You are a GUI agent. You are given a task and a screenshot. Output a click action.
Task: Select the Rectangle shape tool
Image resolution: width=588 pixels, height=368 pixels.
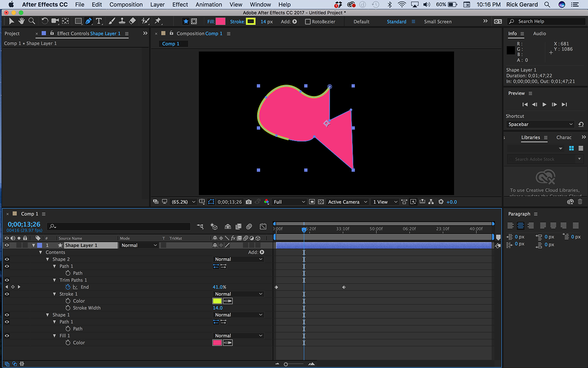(78, 21)
